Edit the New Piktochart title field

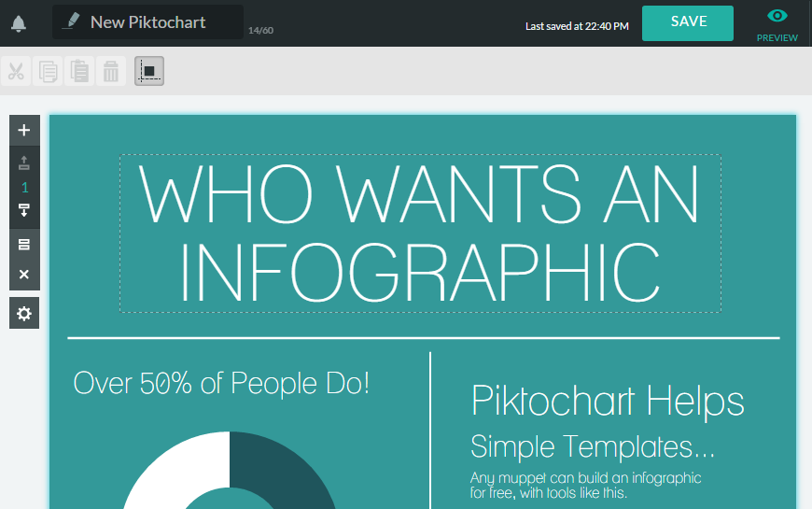click(147, 22)
